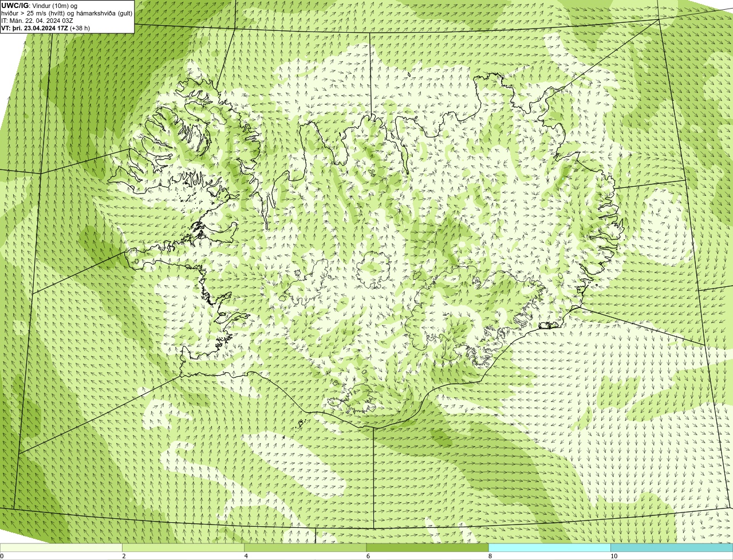Click the legend tick label '2'
This screenshot has height=560, width=733.
[124, 556]
